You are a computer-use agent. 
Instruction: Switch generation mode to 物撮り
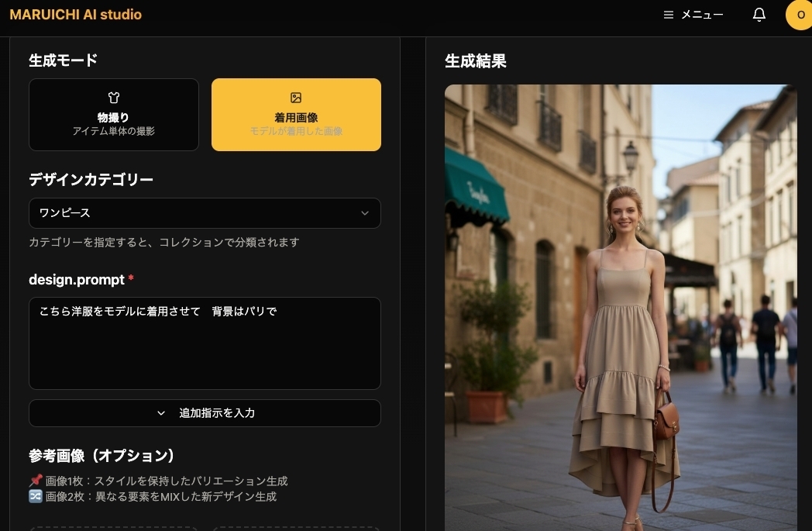click(114, 115)
